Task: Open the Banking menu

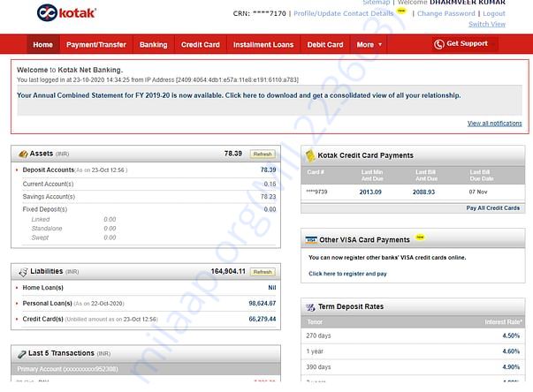Action: pyautogui.click(x=153, y=44)
